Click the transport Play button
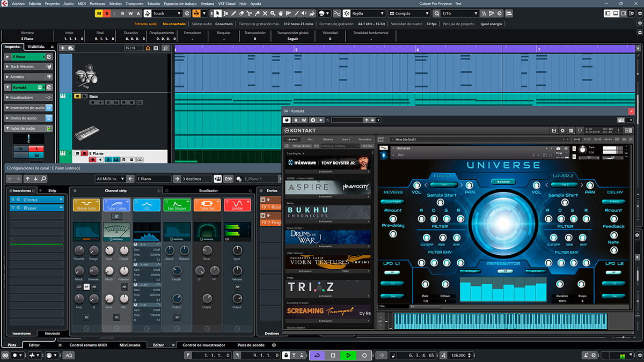Screen dimensions: 644x362 point(348,355)
